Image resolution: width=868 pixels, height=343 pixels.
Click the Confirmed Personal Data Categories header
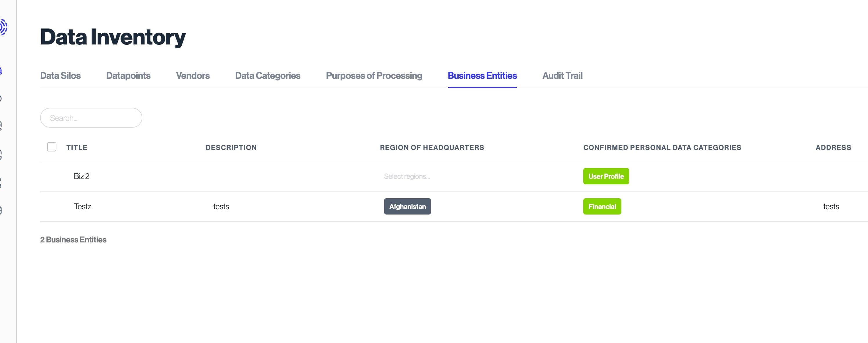(x=662, y=147)
